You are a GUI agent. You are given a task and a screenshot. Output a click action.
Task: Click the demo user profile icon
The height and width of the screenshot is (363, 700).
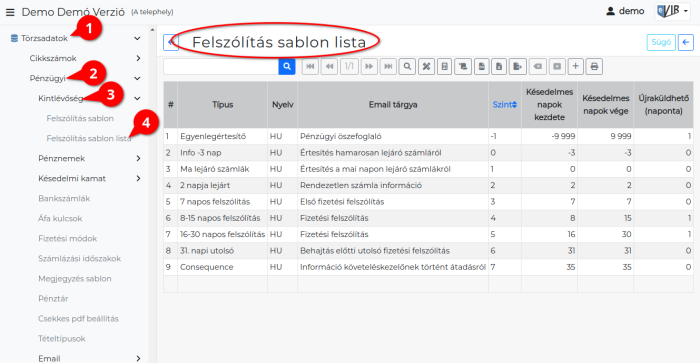[610, 11]
